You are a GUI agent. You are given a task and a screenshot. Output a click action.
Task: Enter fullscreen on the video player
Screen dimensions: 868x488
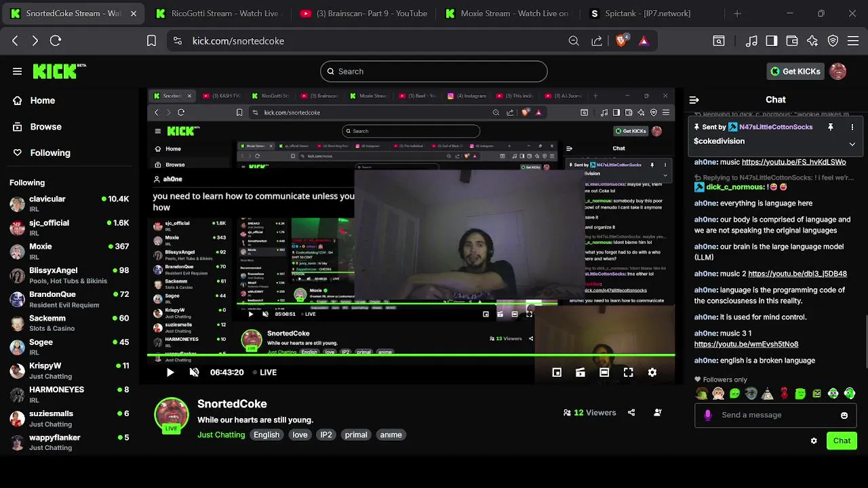[x=629, y=372]
